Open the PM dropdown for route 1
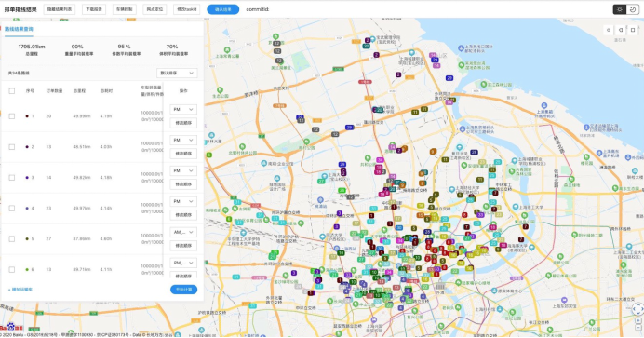 tap(183, 109)
